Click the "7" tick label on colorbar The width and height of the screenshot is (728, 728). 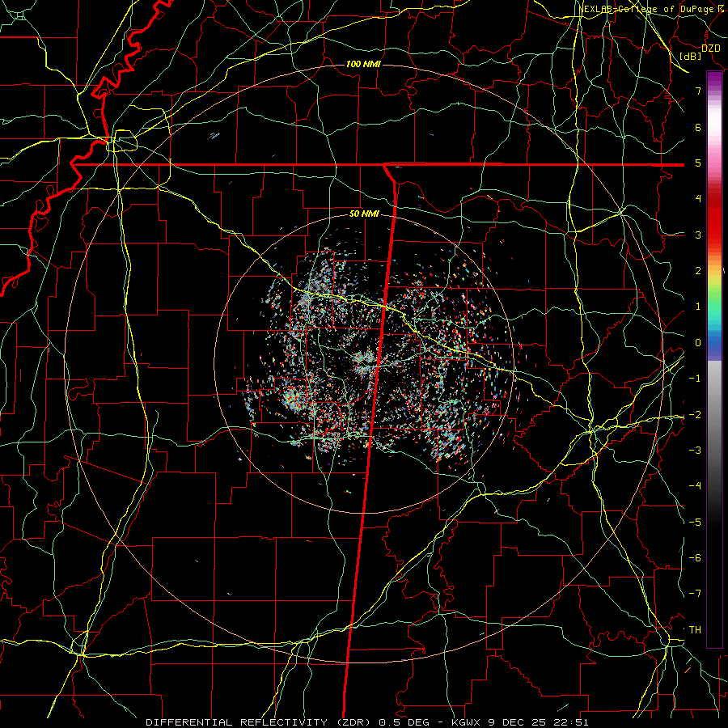(x=698, y=91)
